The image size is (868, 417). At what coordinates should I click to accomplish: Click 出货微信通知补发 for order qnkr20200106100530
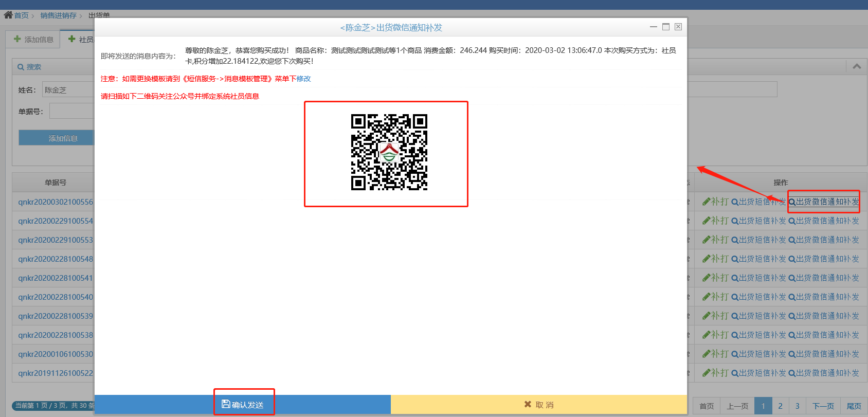pos(824,354)
